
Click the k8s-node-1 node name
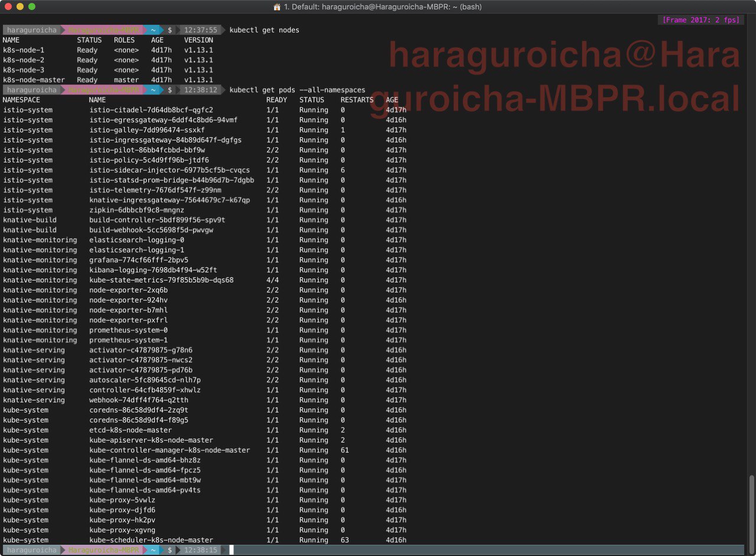[24, 50]
